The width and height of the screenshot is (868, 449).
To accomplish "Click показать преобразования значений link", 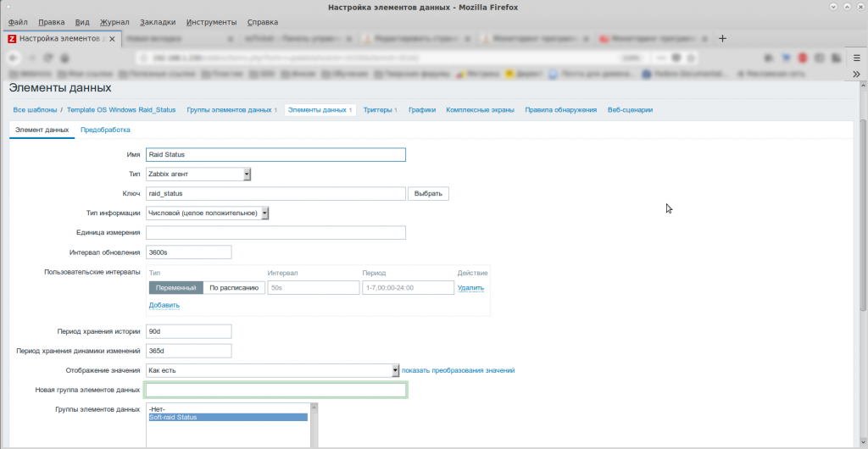I will click(x=459, y=370).
